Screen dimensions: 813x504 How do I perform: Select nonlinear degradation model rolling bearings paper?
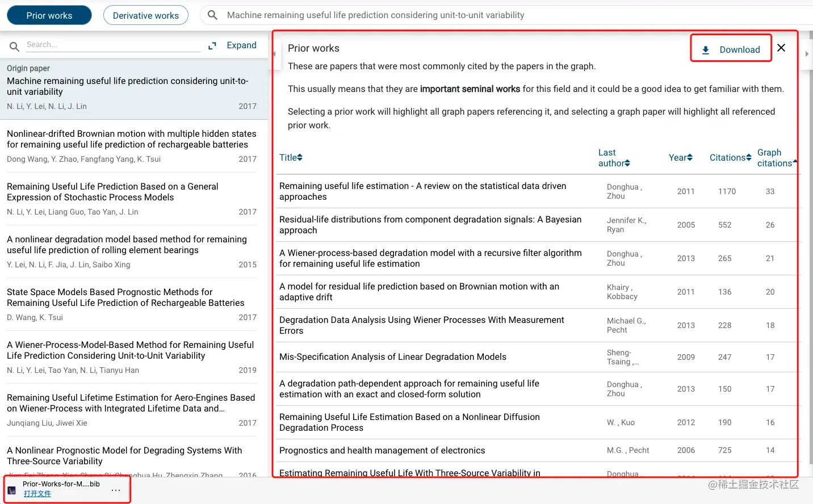coord(132,251)
